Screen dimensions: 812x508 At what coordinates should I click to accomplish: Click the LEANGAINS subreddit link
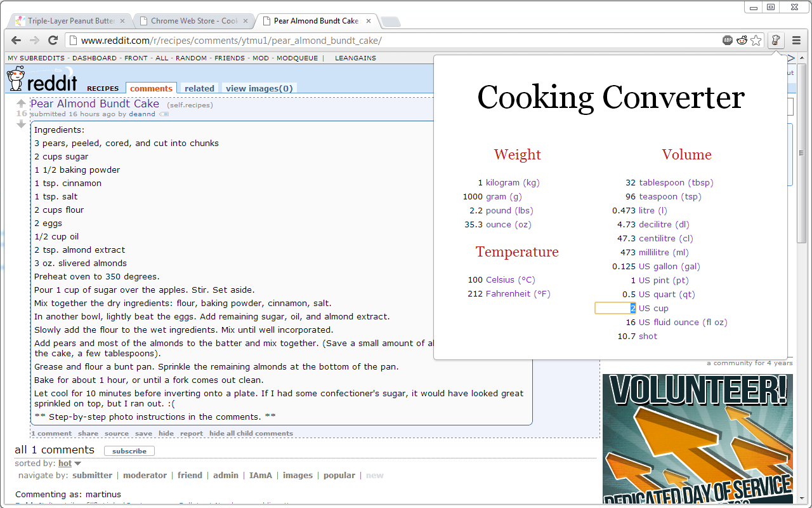355,58
